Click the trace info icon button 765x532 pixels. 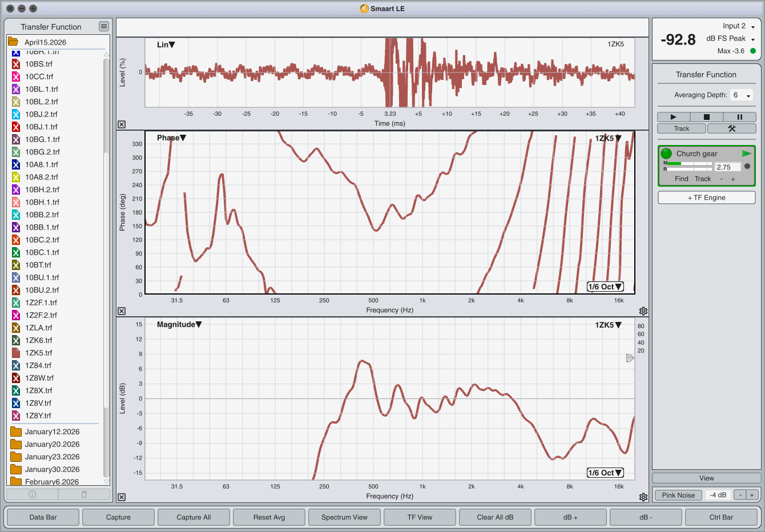(32, 494)
